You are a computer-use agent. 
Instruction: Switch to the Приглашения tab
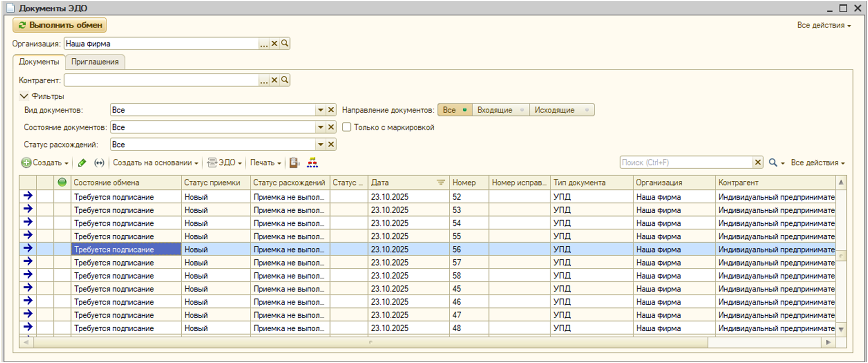click(x=95, y=62)
